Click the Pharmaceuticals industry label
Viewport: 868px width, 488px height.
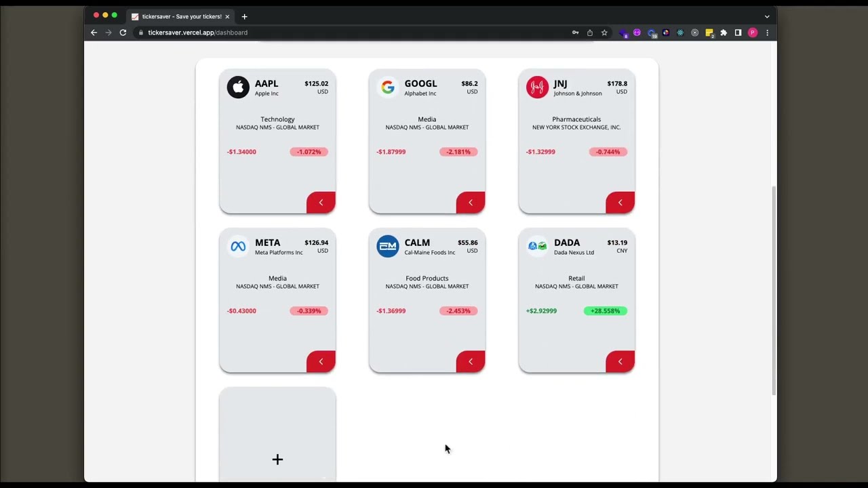[576, 119]
